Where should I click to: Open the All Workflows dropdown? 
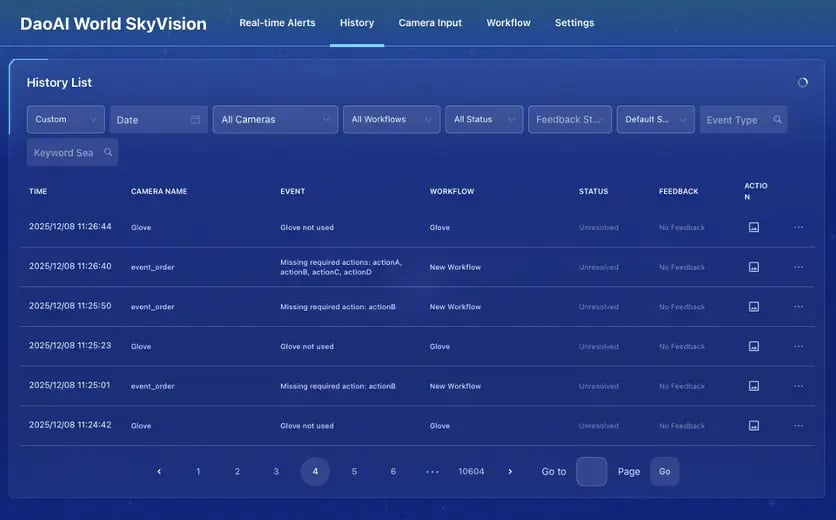tap(390, 120)
